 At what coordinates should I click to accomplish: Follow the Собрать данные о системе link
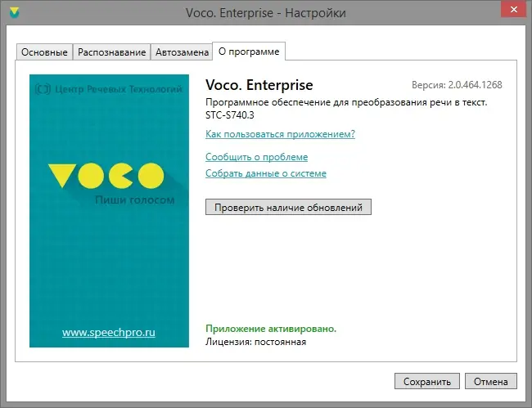(266, 173)
